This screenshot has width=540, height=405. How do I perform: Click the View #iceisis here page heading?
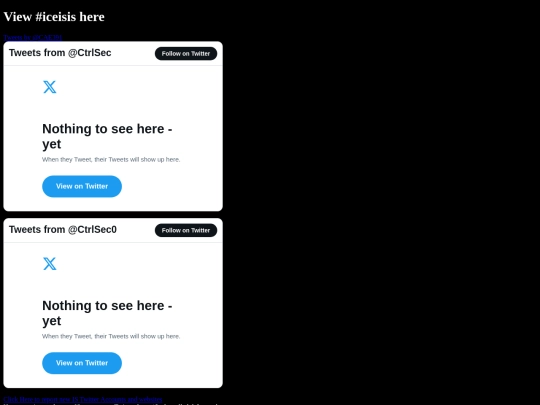[x=54, y=17]
